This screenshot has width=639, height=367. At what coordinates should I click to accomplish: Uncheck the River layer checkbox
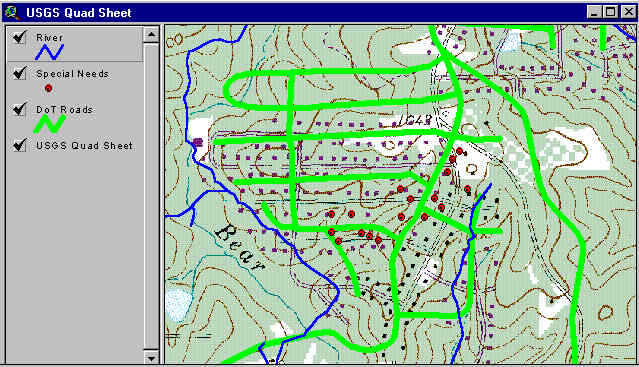[x=20, y=37]
